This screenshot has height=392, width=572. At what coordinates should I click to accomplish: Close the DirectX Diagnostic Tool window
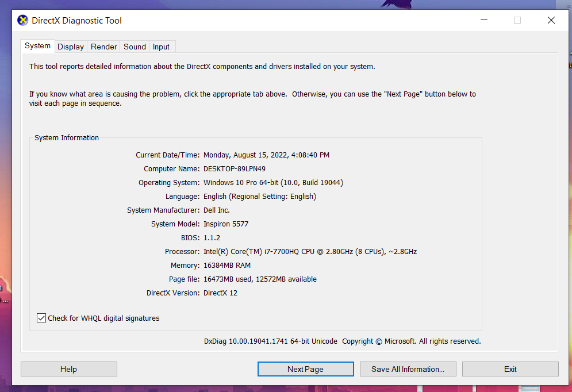[x=551, y=20]
